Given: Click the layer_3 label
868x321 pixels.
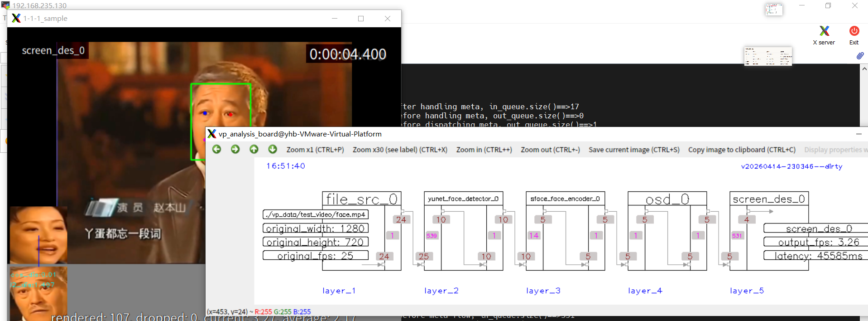Looking at the screenshot, I should click(x=543, y=291).
